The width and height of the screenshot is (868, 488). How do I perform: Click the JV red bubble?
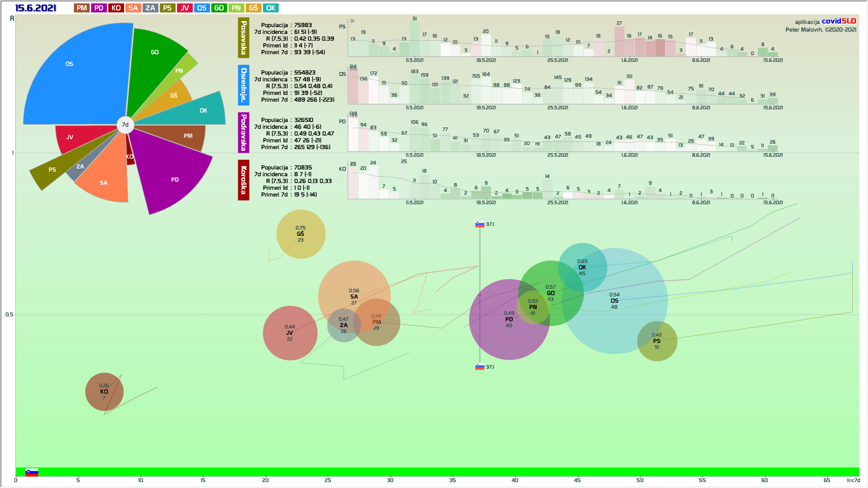[290, 333]
